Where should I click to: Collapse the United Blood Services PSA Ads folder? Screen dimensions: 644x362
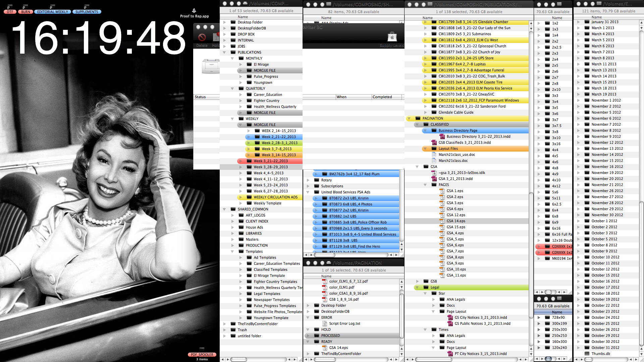click(308, 192)
